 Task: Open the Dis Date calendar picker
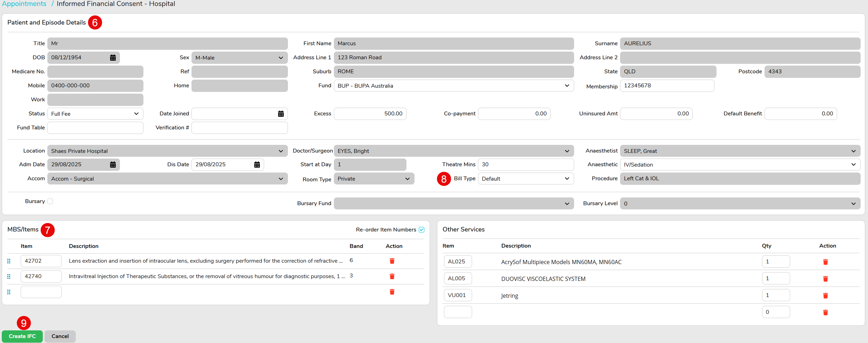[x=257, y=164]
